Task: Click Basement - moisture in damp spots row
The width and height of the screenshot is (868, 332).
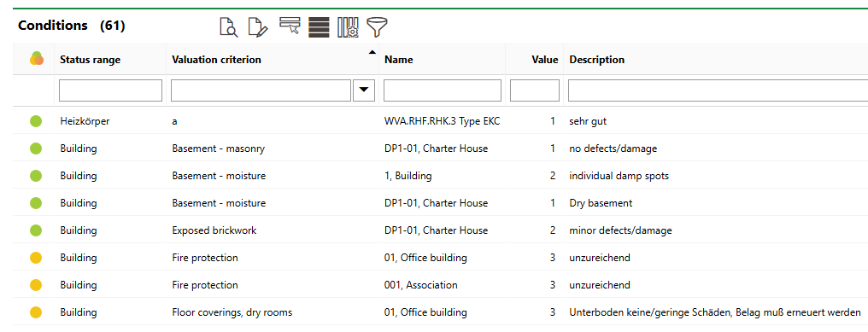Action: [219, 176]
